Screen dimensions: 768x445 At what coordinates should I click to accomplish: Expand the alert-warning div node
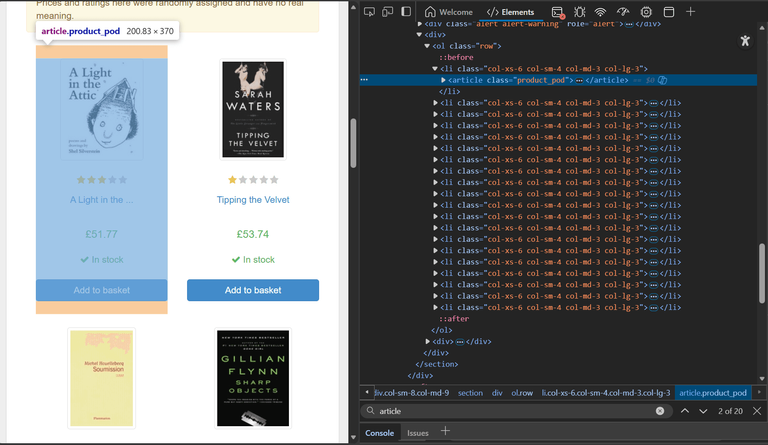tap(419, 23)
